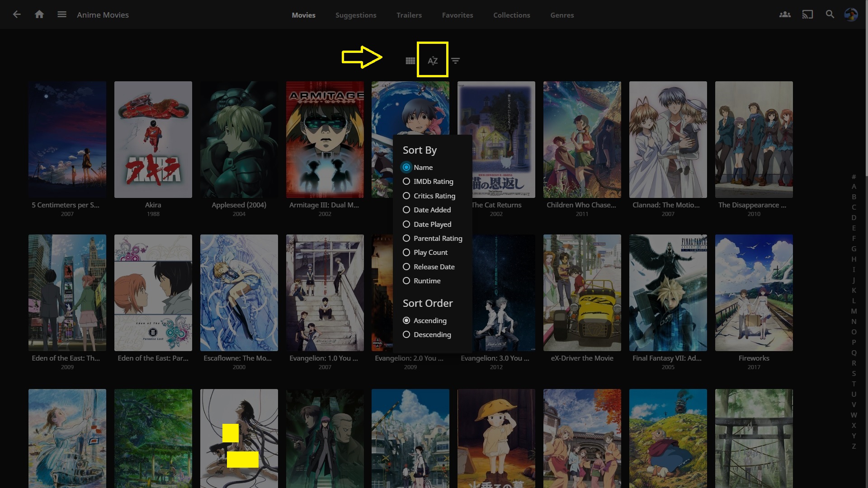Image resolution: width=868 pixels, height=488 pixels.
Task: Open the Genres tab
Action: tap(562, 15)
